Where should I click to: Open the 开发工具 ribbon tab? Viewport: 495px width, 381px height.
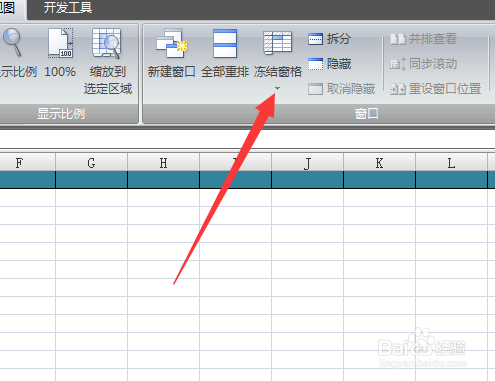pyautogui.click(x=68, y=8)
